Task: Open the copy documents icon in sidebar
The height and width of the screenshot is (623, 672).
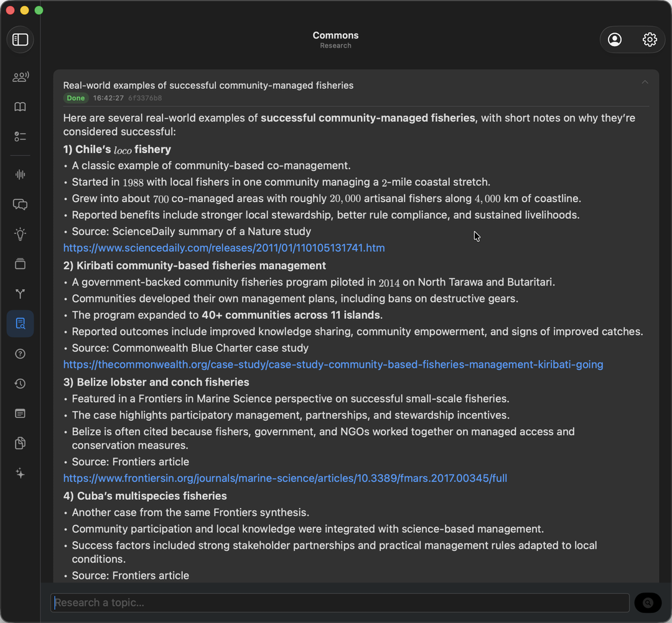Action: click(20, 443)
